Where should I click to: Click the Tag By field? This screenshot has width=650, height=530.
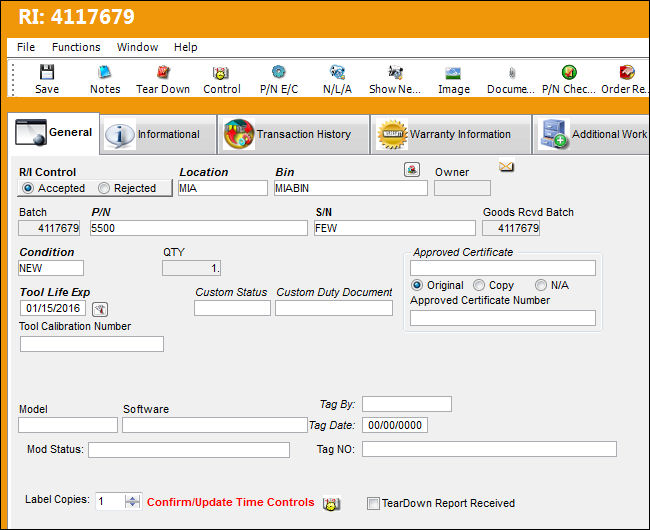407,404
